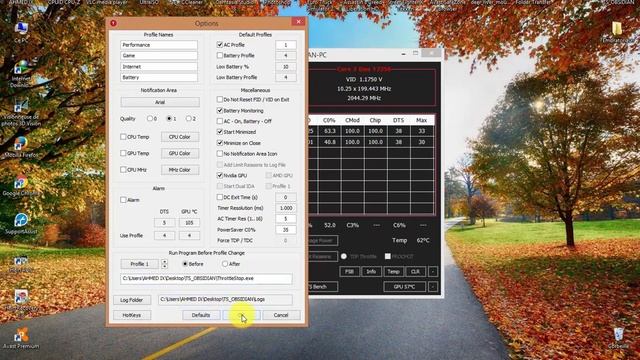Restore settings with Defaults button
The height and width of the screenshot is (360, 640).
point(201,315)
